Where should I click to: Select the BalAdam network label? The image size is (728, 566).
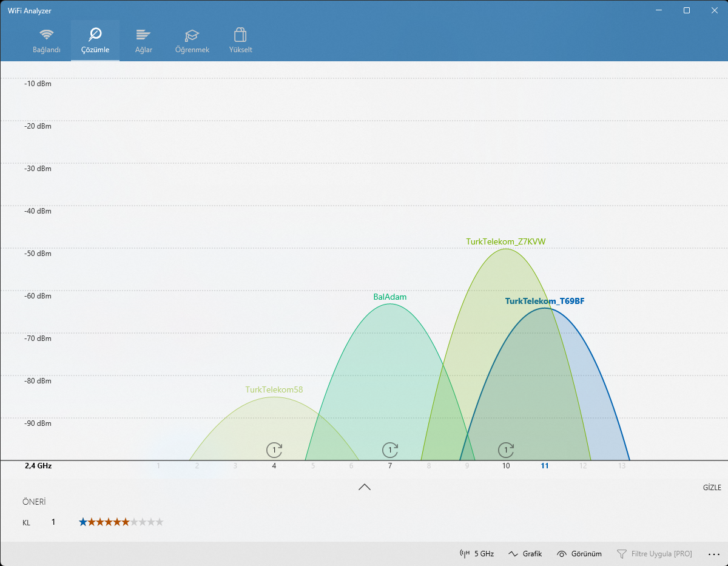390,297
